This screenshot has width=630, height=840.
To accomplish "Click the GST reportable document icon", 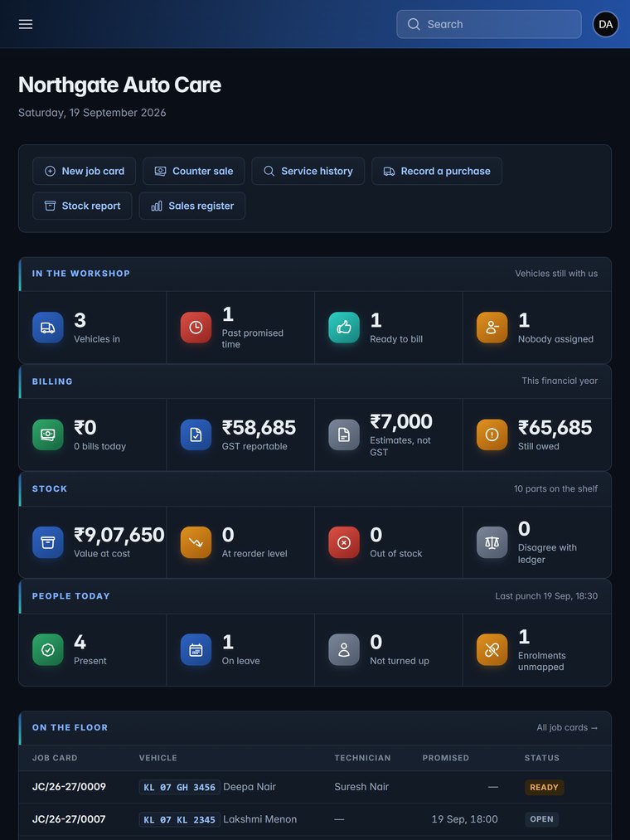I will [x=196, y=435].
